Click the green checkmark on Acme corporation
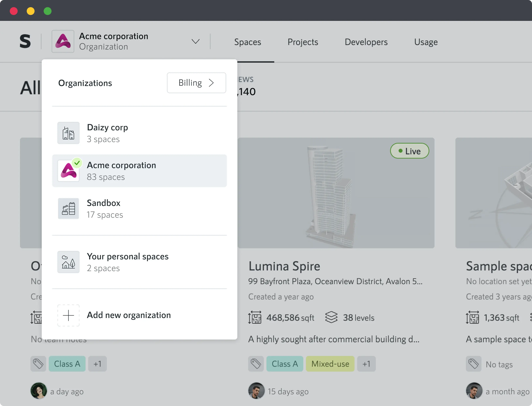Image resolution: width=532 pixels, height=406 pixels. tap(77, 163)
